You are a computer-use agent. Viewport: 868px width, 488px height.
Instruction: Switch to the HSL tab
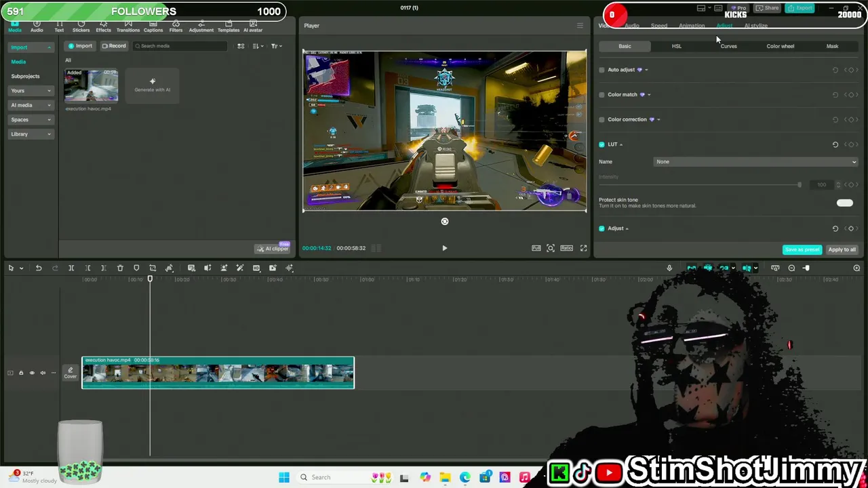(677, 46)
